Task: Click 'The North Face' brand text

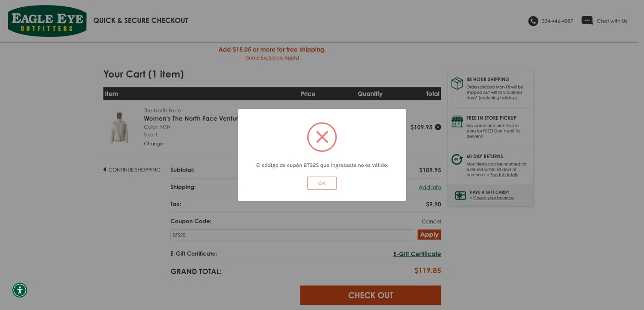Action: pos(162,111)
